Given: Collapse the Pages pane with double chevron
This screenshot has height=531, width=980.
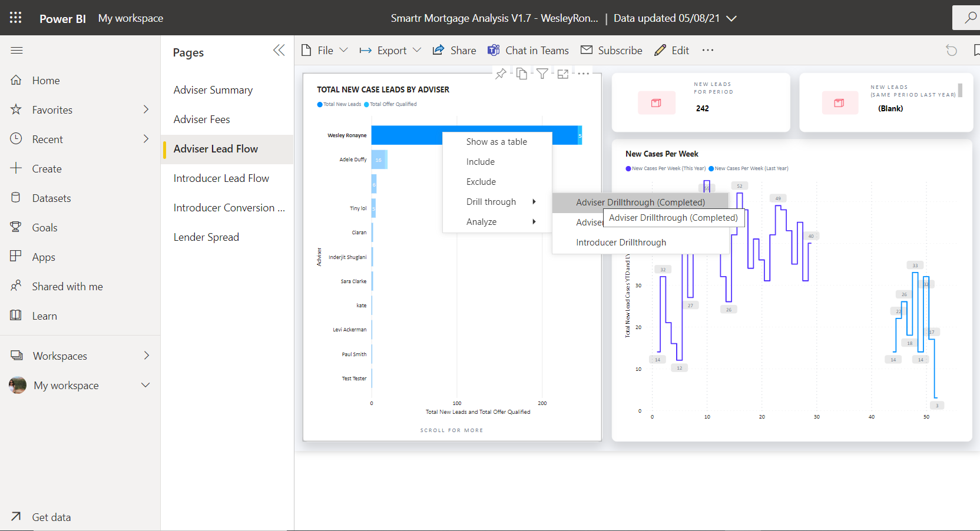Looking at the screenshot, I should (x=279, y=51).
